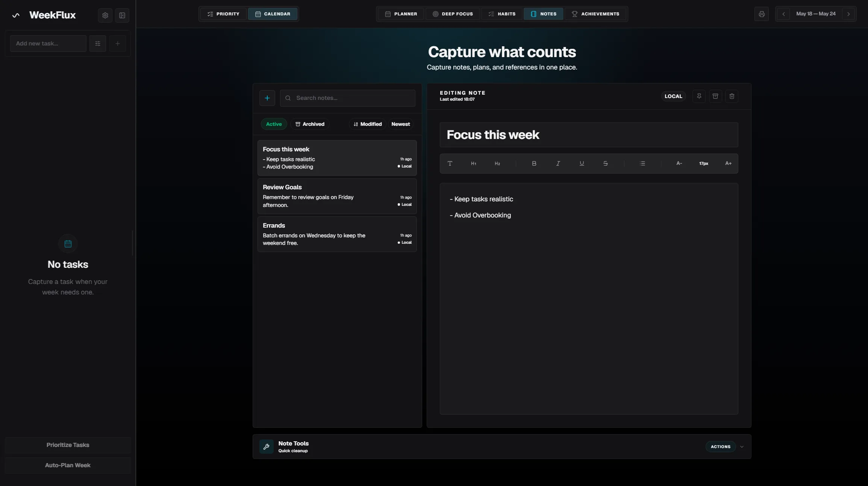Open the Planner tab
Image resolution: width=868 pixels, height=486 pixels.
click(401, 14)
